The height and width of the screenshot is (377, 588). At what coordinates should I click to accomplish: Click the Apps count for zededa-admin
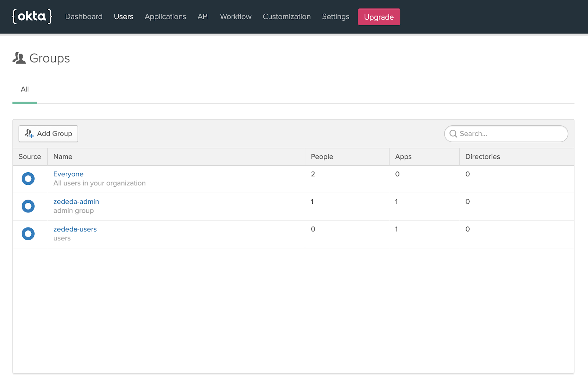coord(396,202)
